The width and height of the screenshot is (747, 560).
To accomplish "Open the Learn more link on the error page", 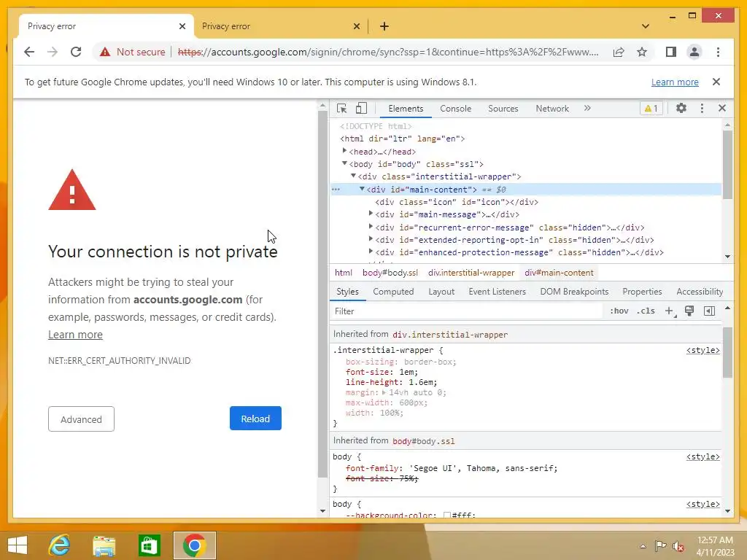I will [x=75, y=335].
